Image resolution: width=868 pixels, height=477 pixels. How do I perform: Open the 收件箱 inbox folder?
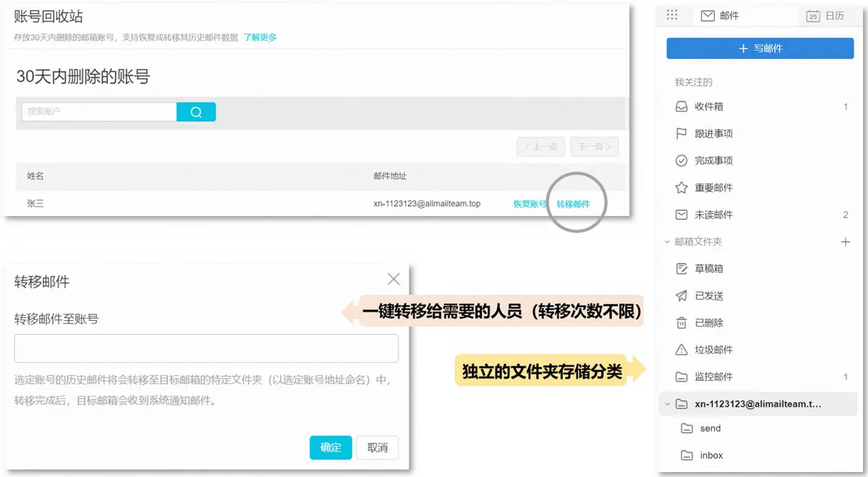pos(708,107)
